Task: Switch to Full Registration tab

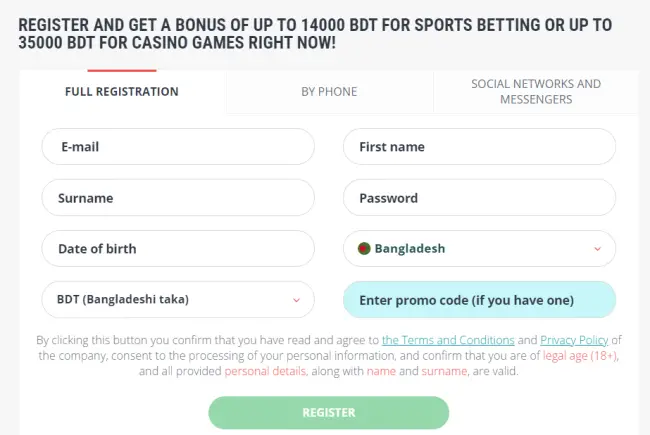Action: [122, 91]
